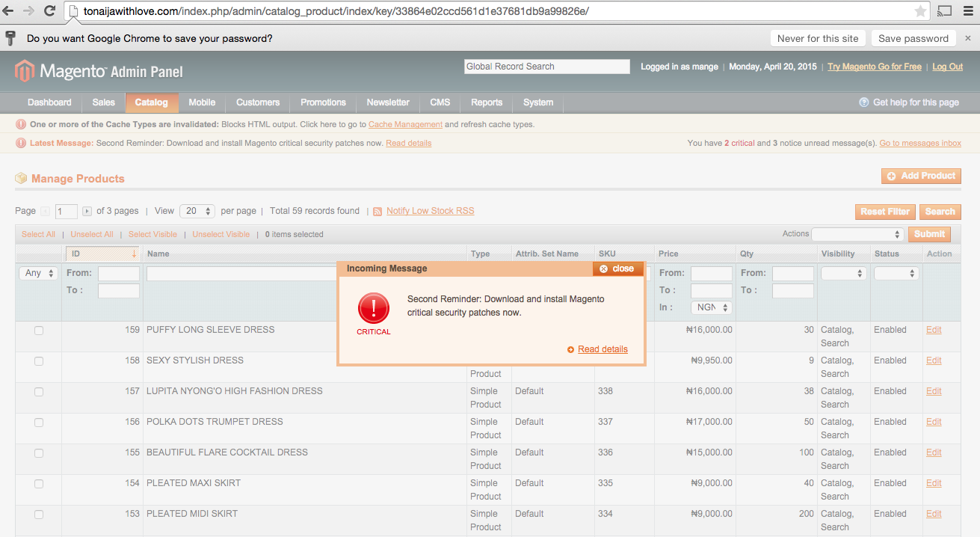Click the browser address bar URL
This screenshot has height=537, width=980.
pyautogui.click(x=336, y=11)
